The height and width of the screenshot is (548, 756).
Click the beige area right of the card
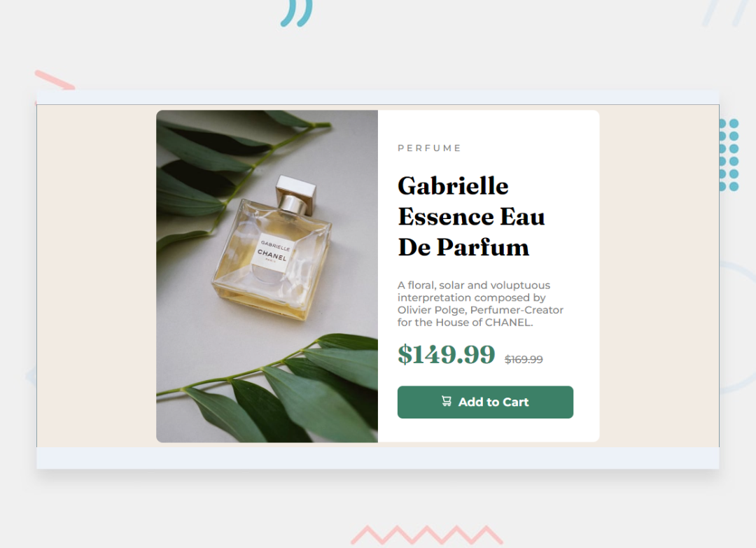(659, 276)
